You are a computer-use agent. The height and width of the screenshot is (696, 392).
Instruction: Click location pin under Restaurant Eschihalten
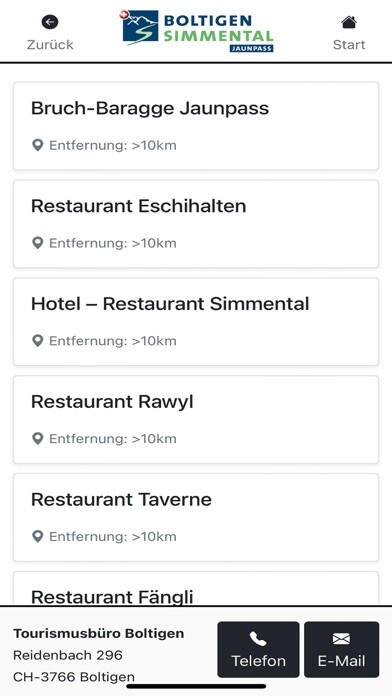38,243
